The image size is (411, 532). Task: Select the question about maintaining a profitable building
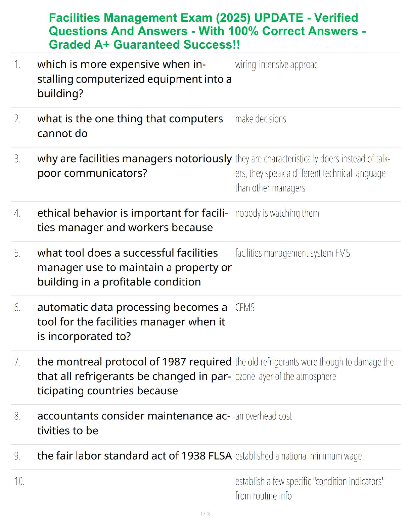[134, 267]
